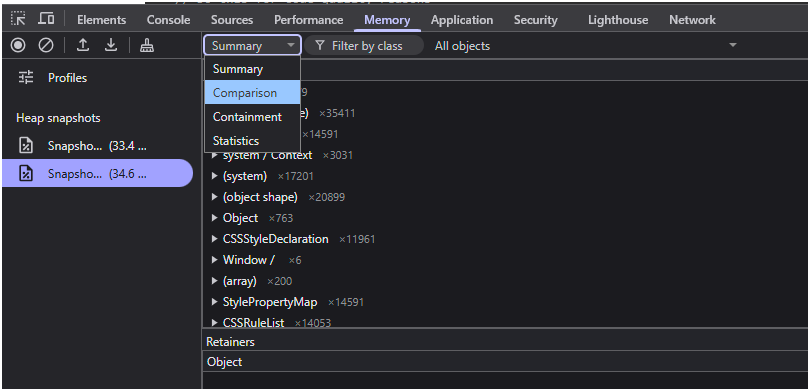810x391 pixels.
Task: Open the Console tab
Action: (x=168, y=20)
